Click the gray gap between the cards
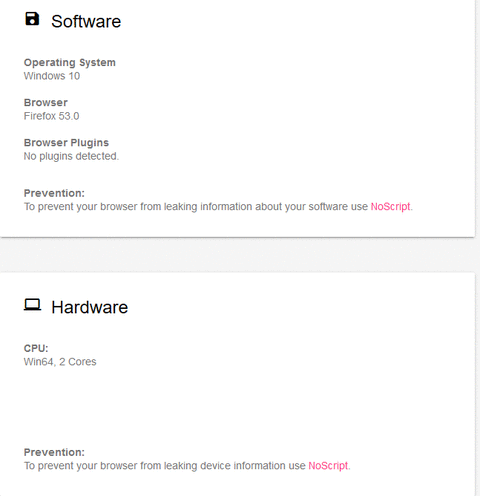480x496 pixels. coord(237,255)
